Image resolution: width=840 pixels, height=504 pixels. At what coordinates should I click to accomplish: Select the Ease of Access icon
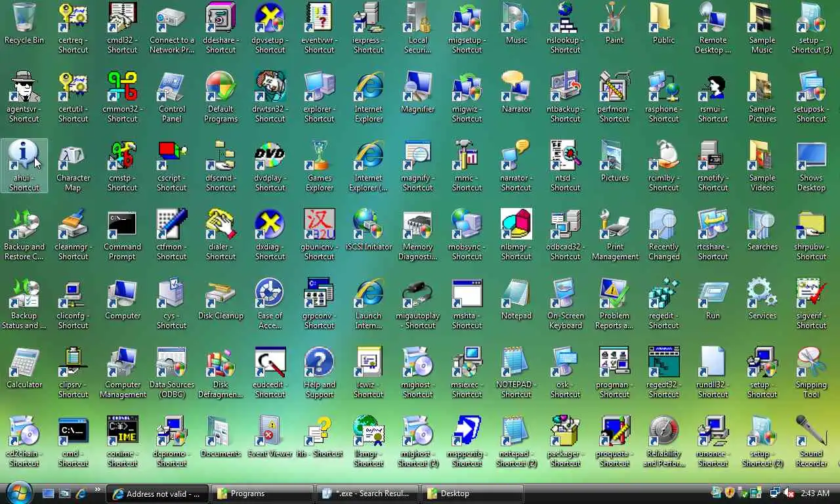(270, 304)
